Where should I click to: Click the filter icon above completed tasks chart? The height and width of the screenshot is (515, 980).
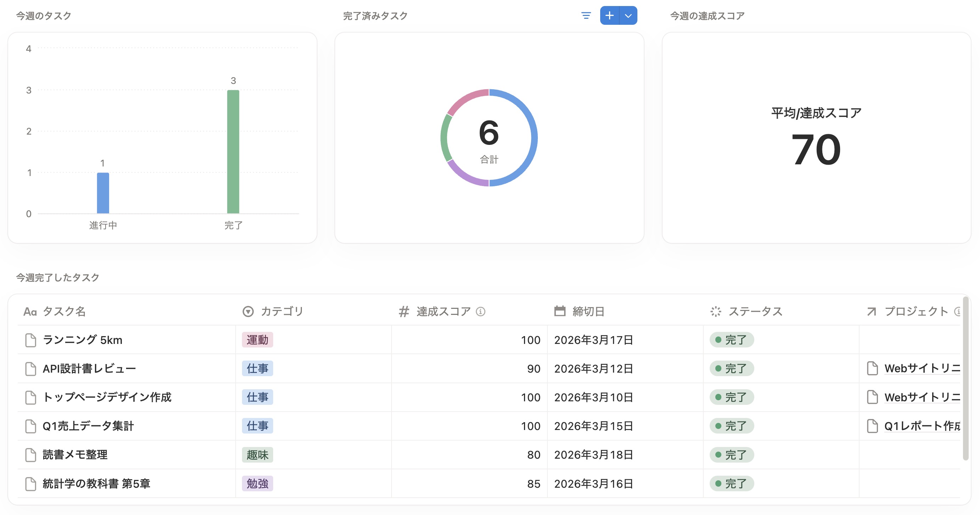pos(586,16)
